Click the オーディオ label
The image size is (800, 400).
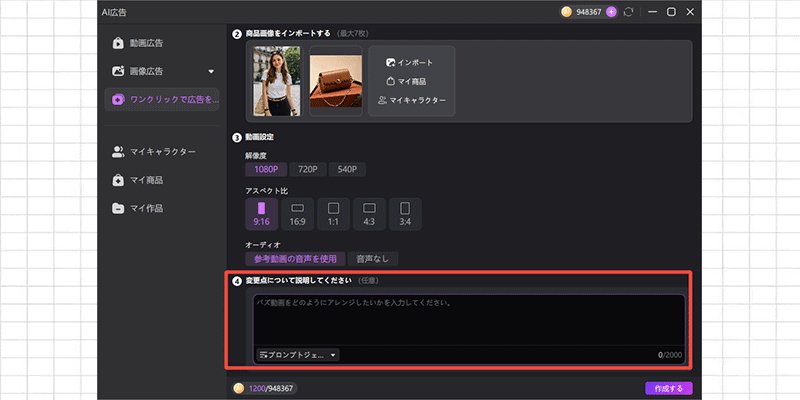[263, 245]
